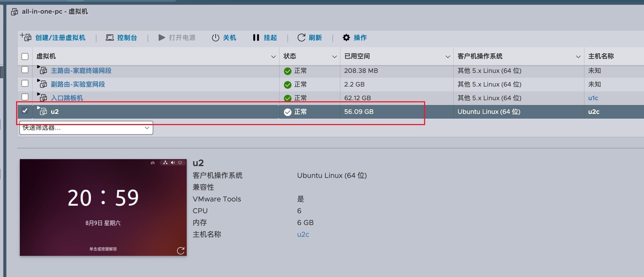Click the shutdown power icon
644x277 pixels.
coord(216,38)
